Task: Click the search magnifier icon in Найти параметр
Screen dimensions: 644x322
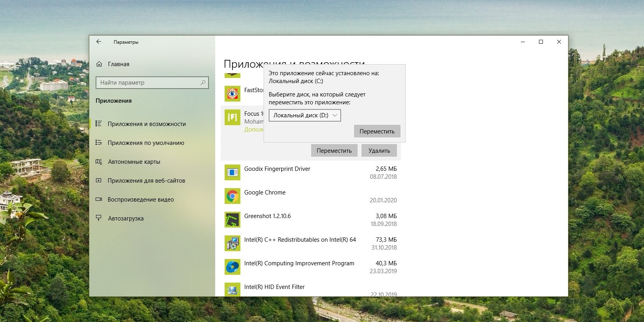Action: tap(203, 83)
